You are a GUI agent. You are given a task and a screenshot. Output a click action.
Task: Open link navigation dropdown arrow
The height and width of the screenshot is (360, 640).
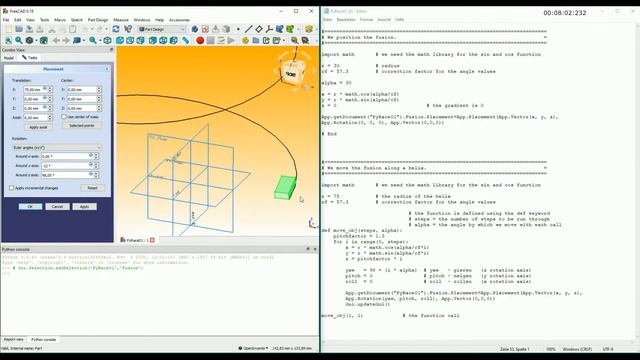(84, 40)
